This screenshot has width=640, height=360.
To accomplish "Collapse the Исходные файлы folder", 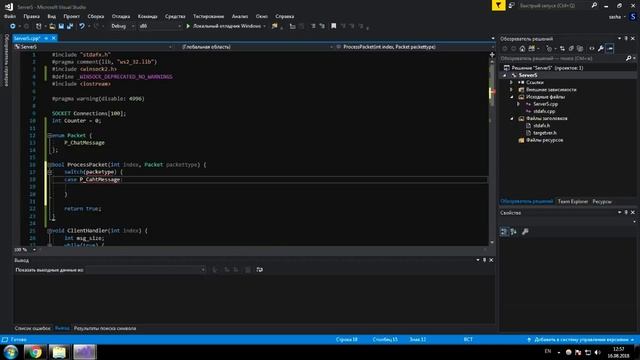I will [512, 97].
